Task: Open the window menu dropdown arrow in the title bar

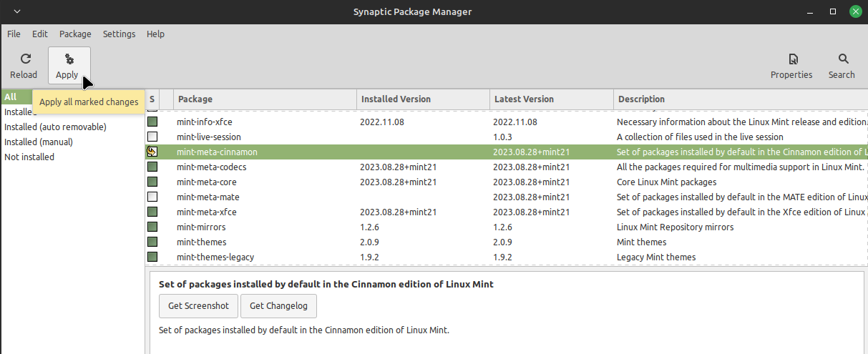Action: tap(17, 12)
